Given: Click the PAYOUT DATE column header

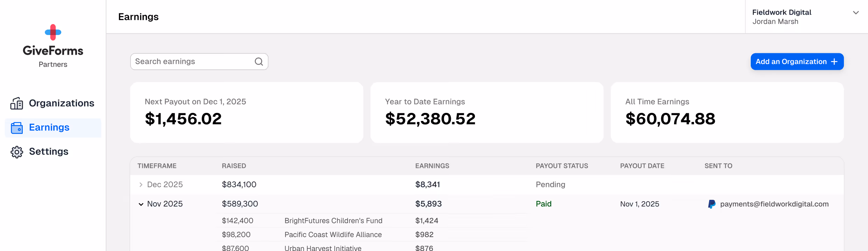Looking at the screenshot, I should tap(642, 166).
